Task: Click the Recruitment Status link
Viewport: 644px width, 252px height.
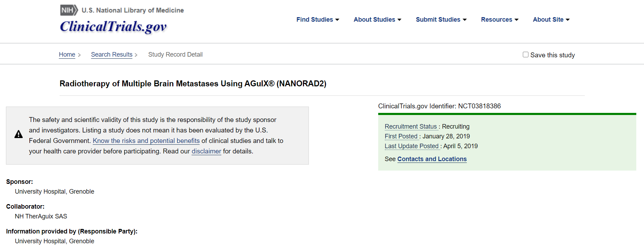Action: 411,127
